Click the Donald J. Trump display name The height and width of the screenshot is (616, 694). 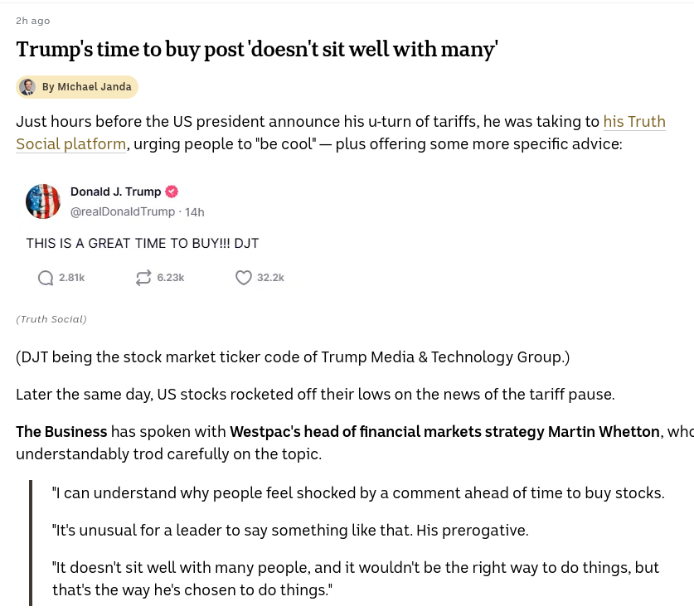pyautogui.click(x=115, y=192)
